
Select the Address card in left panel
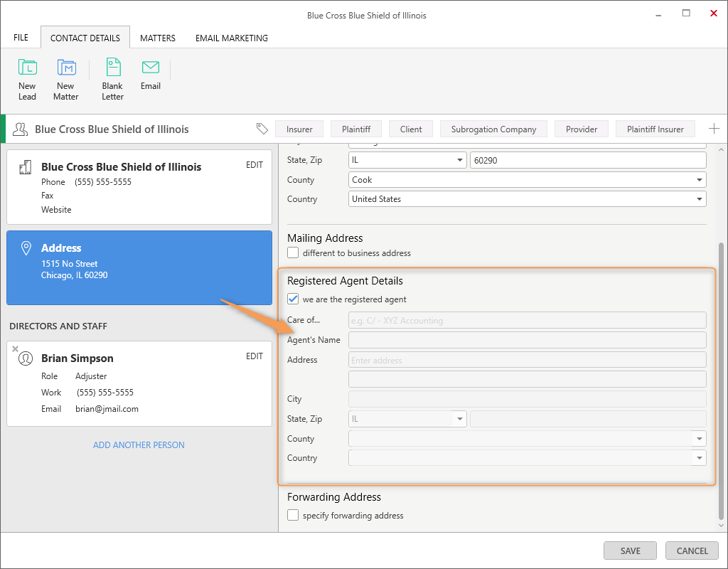pos(139,268)
